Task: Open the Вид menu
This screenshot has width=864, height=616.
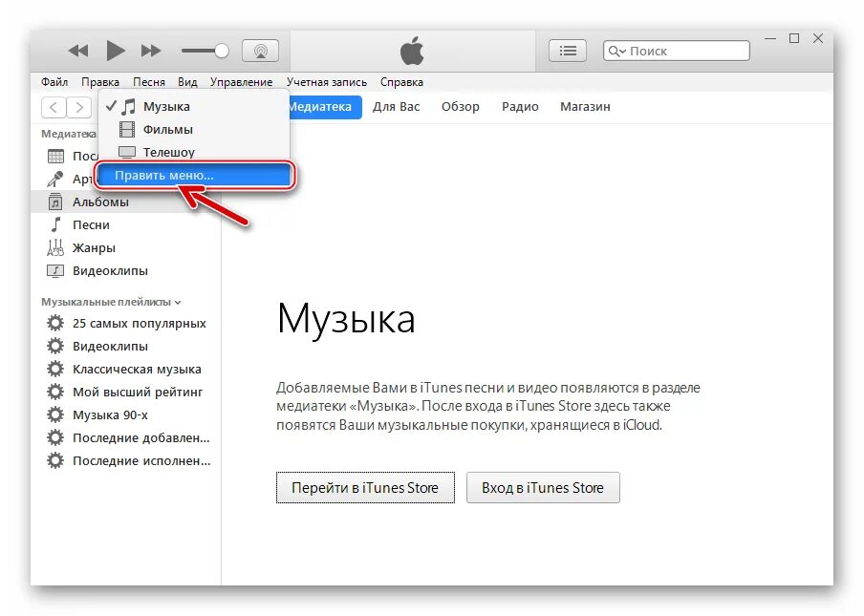Action: click(187, 82)
